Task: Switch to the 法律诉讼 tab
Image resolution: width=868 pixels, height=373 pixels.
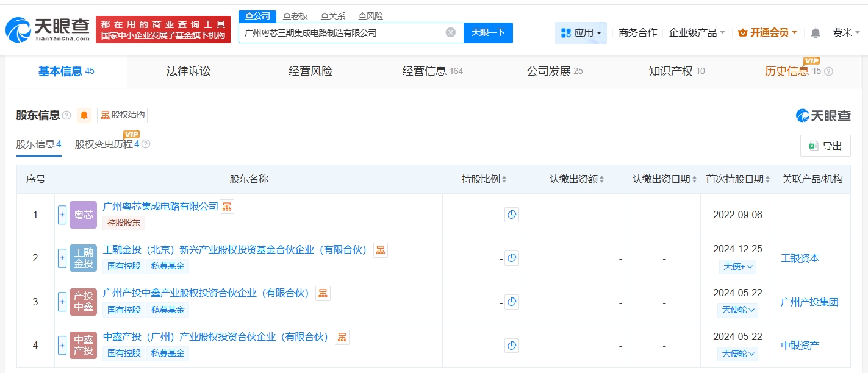Action: tap(188, 71)
